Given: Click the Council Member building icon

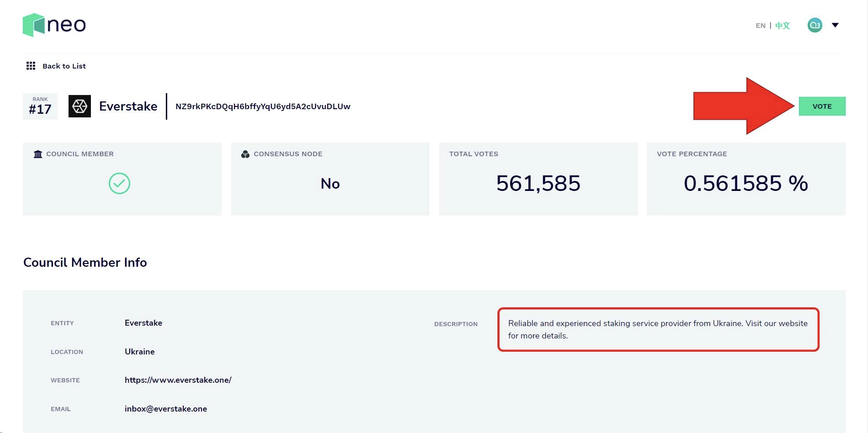Looking at the screenshot, I should [38, 154].
